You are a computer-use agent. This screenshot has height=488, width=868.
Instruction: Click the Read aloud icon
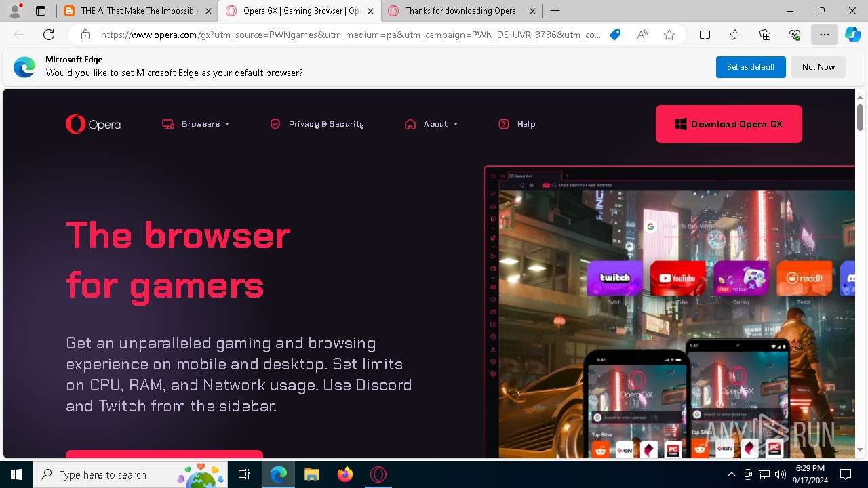click(x=642, y=35)
